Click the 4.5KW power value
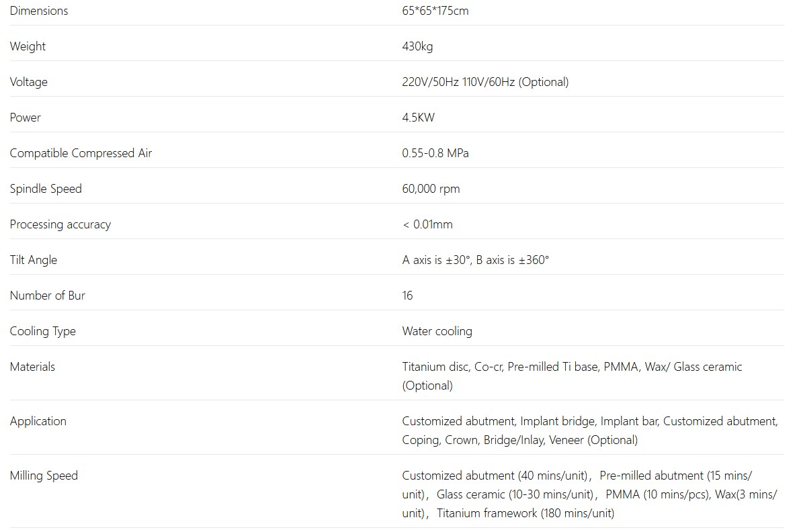This screenshot has width=801, height=532. (x=418, y=118)
